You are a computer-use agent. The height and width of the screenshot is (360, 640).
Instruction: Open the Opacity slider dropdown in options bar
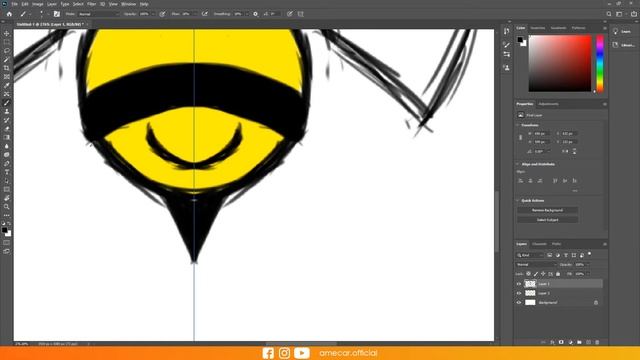point(153,14)
